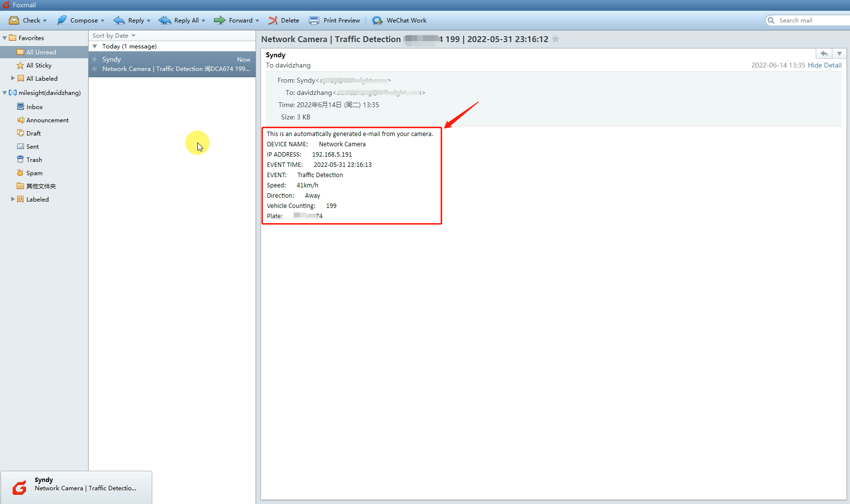
Task: Star the email subject in reading pane
Action: pos(556,39)
